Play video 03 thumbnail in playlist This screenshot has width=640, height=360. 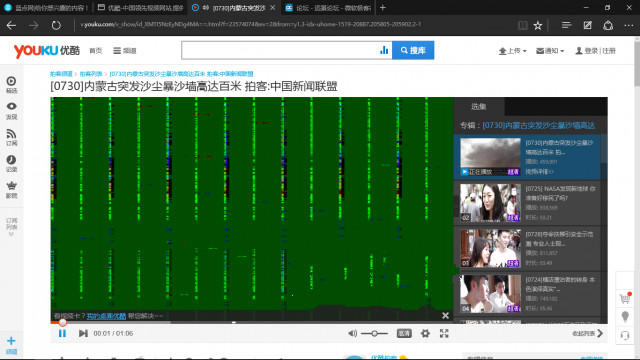pos(490,248)
